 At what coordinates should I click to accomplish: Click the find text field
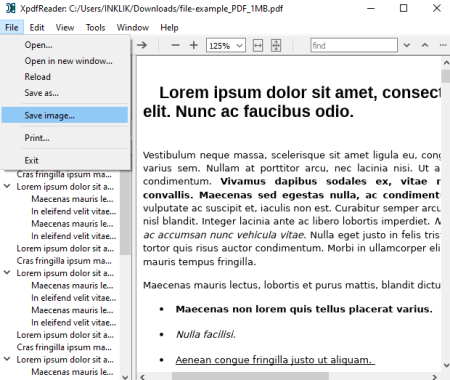pos(354,45)
